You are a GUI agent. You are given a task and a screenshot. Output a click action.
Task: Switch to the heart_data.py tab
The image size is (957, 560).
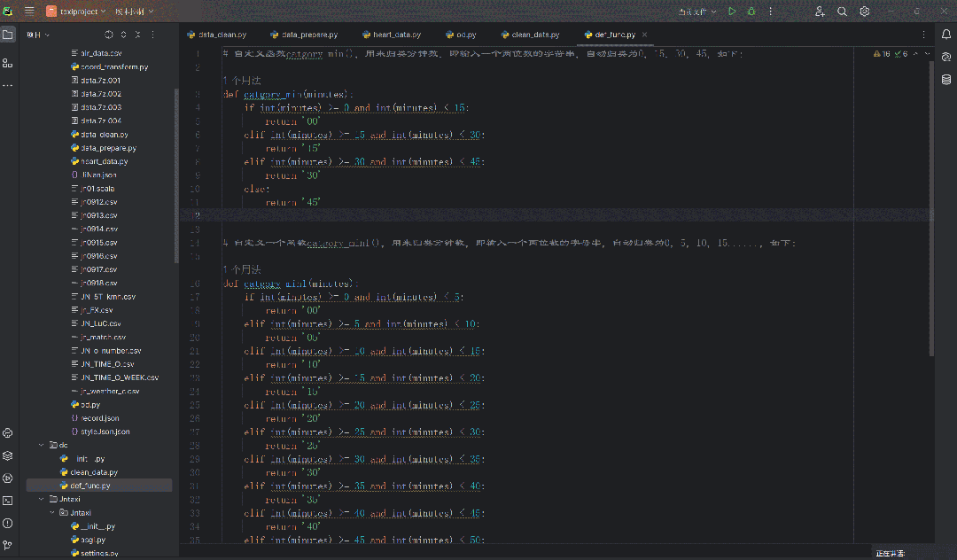[391, 35]
